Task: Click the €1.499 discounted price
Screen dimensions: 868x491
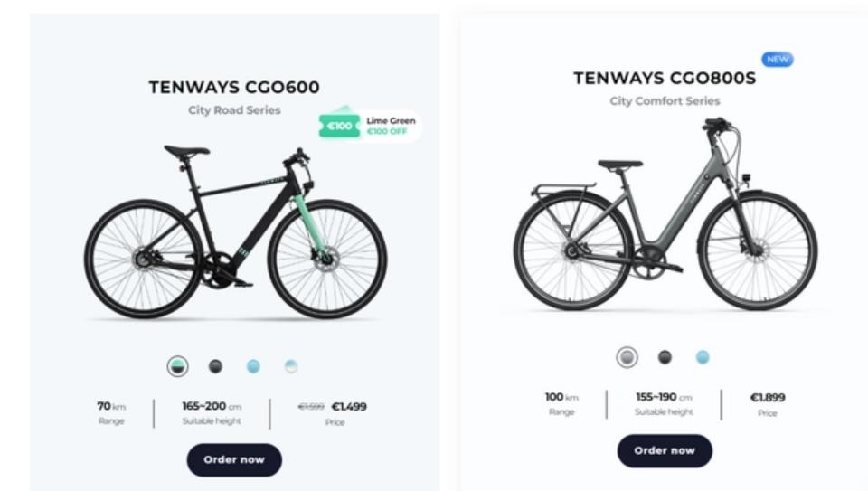Action: click(x=349, y=407)
